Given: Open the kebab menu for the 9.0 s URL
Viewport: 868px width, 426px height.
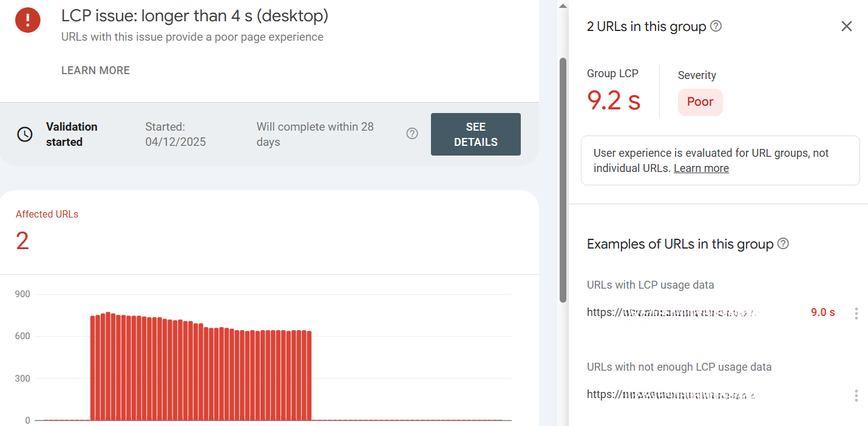Looking at the screenshot, I should click(x=856, y=313).
